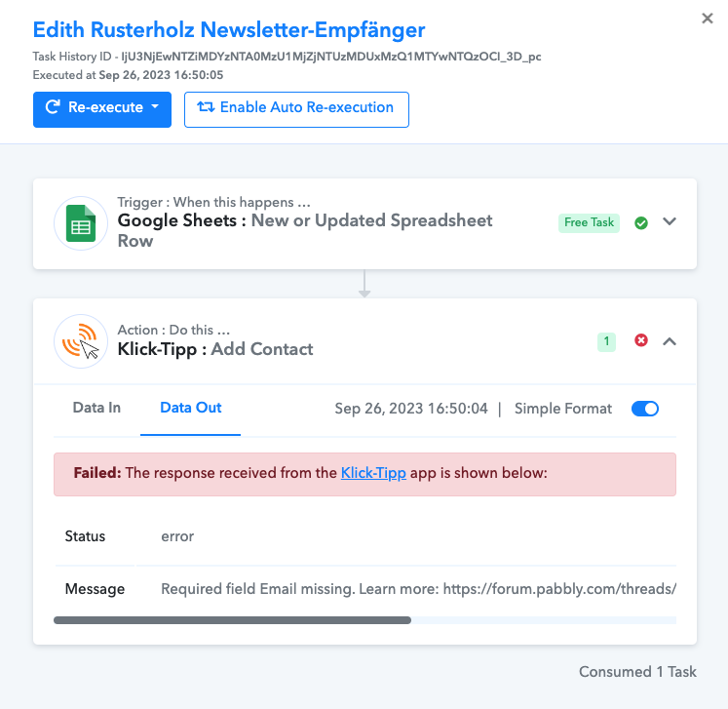Toggle the Simple Format switch
Screen dimensions: 728x709
tap(645, 409)
